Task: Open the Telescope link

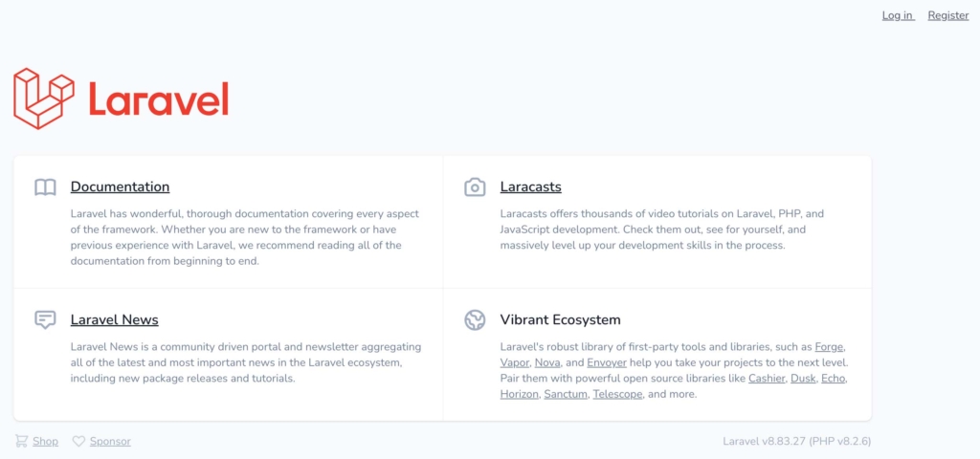Action: click(x=617, y=395)
